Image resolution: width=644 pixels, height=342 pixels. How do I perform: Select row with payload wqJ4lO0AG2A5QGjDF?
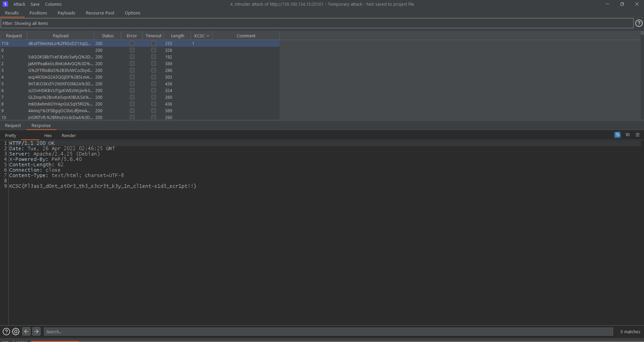tap(140, 77)
